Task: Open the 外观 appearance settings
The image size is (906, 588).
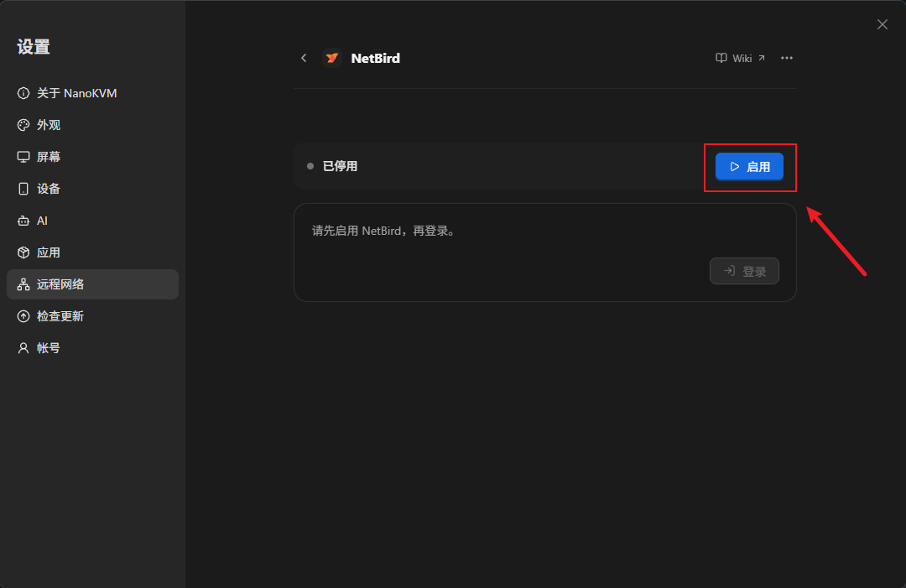Action: (92, 125)
